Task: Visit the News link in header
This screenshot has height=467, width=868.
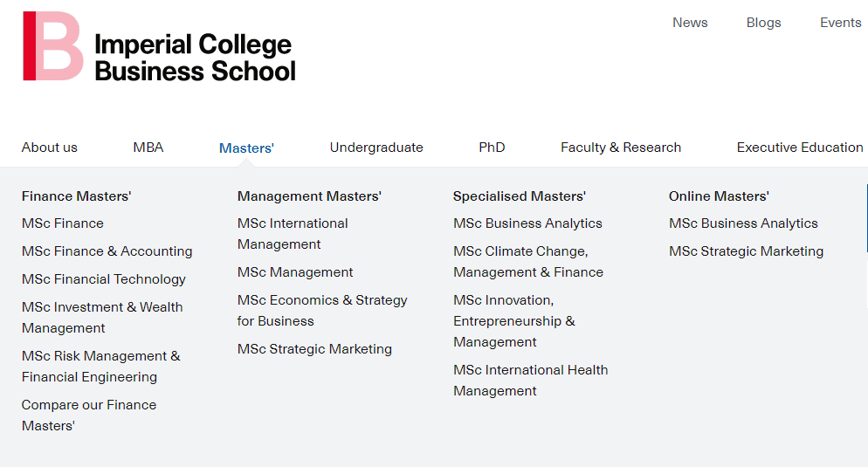Action: pos(690,23)
